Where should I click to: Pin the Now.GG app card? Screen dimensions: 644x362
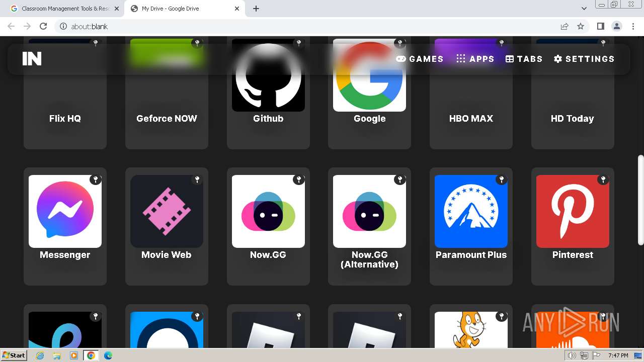coord(298,179)
